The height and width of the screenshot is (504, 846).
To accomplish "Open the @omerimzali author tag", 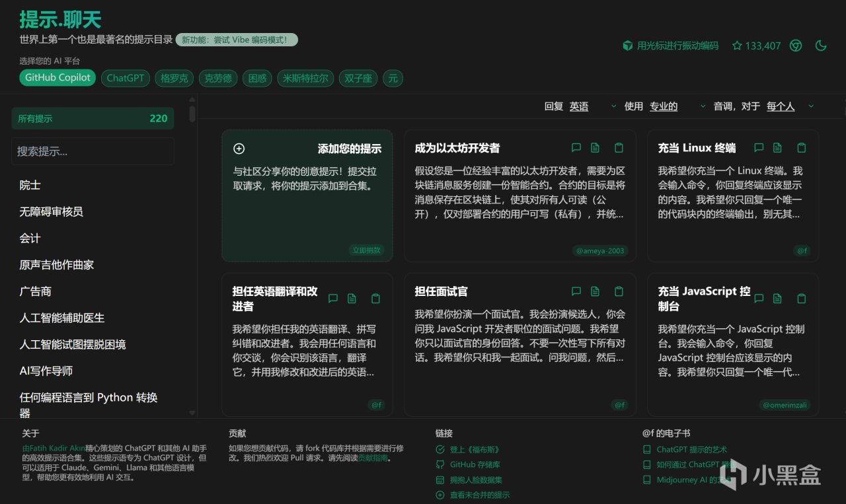I will (785, 405).
